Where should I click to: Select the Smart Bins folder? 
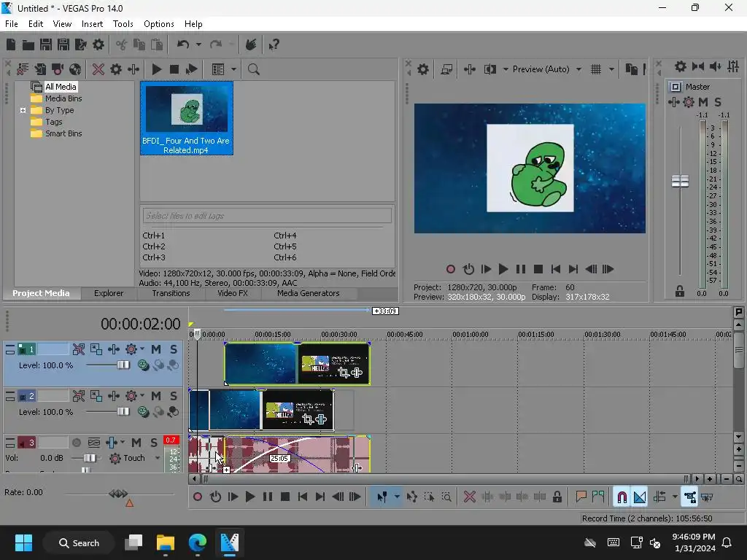63,134
